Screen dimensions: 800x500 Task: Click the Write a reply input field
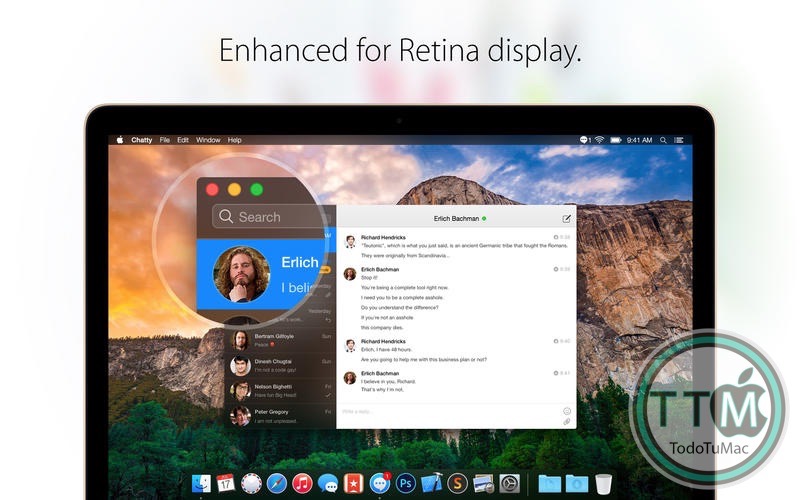(449, 411)
